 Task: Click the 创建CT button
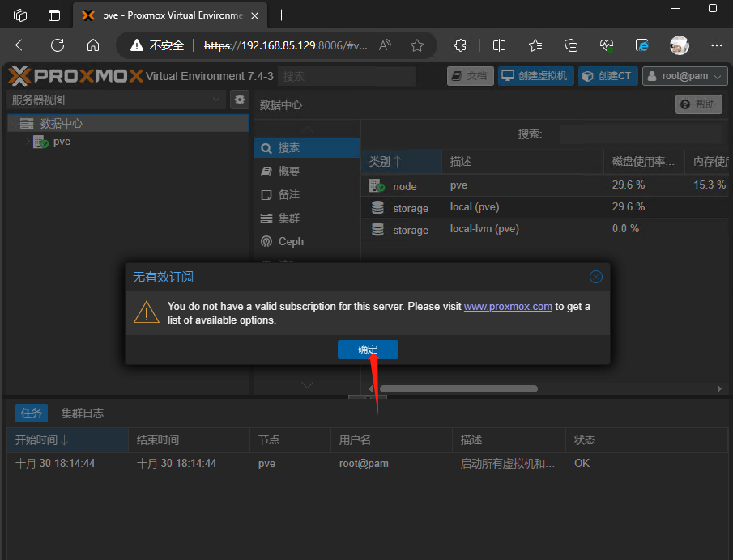coord(607,76)
